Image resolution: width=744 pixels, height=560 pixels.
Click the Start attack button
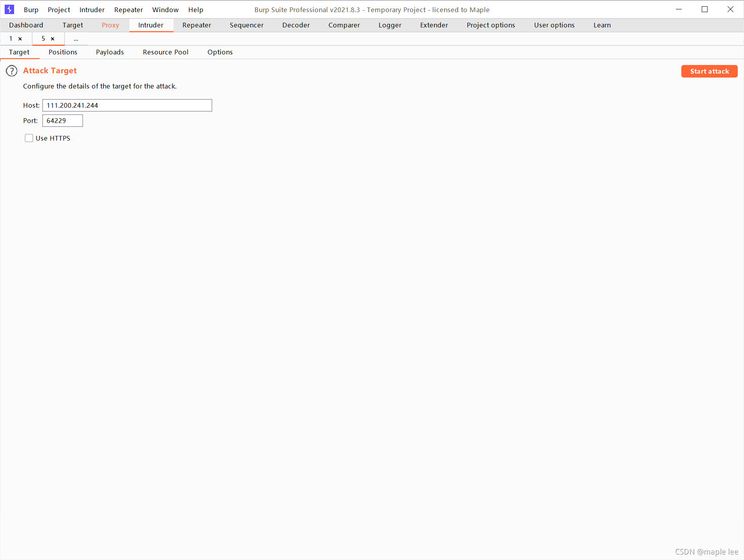click(710, 71)
